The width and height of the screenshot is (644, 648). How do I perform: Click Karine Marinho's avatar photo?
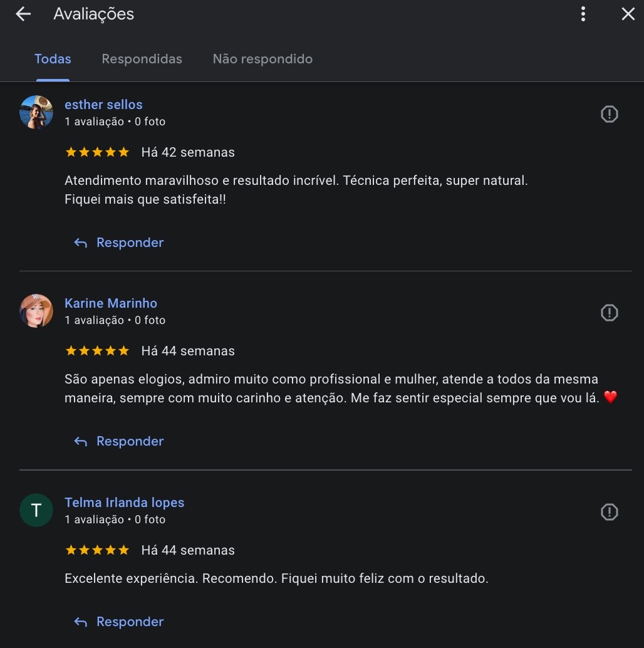(36, 311)
